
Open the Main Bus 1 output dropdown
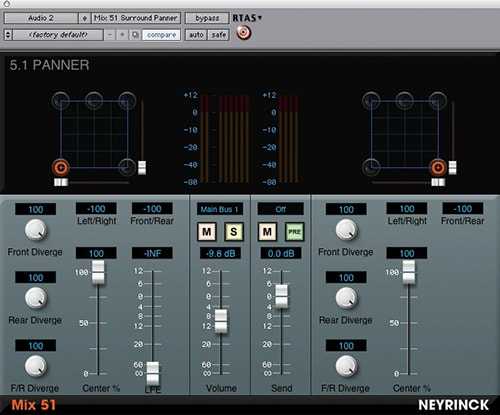point(220,209)
